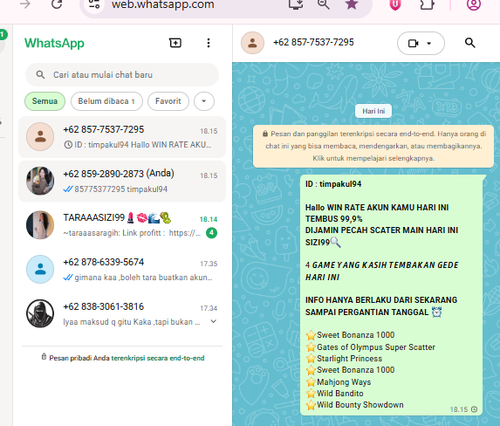
Task: Click 'Starlight Princess' line in message
Action: (349, 359)
